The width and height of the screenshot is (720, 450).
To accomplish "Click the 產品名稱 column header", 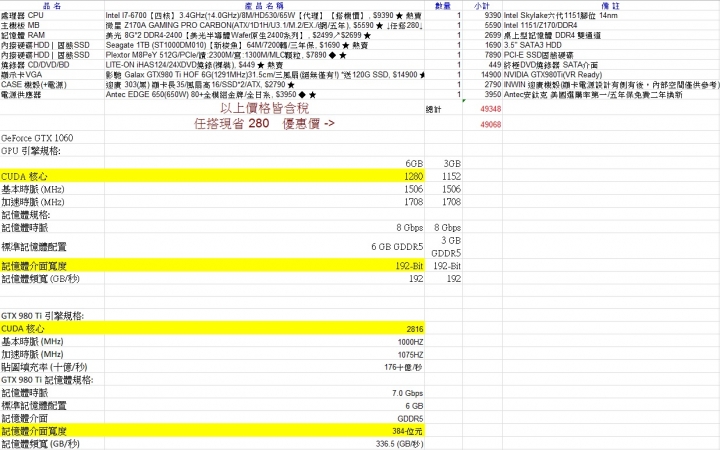I will 264,6.
